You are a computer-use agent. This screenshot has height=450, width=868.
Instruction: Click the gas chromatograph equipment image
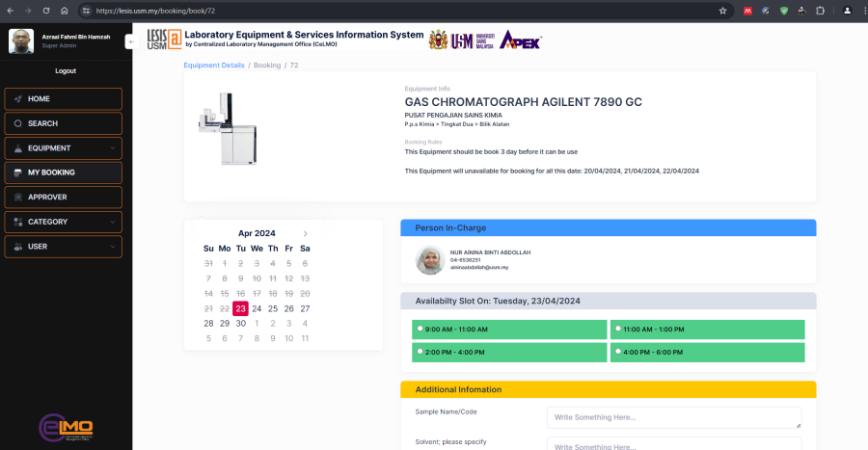(x=228, y=129)
